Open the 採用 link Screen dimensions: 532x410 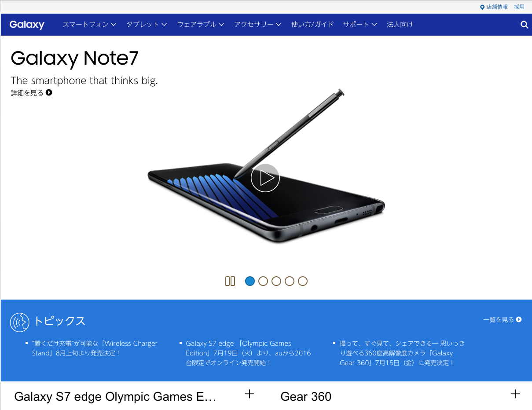(x=519, y=7)
